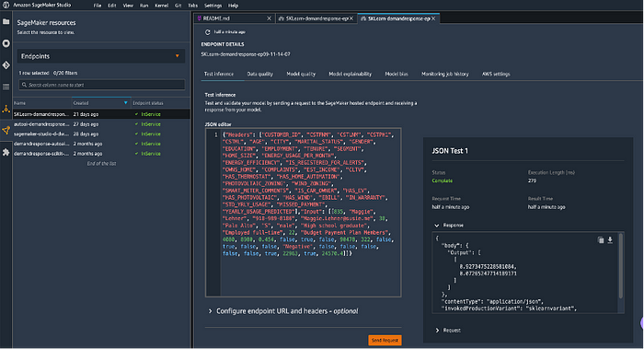The width and height of the screenshot is (644, 349).
Task: Select the autoai-demandresponse endpoint row
Action: pyautogui.click(x=101, y=124)
